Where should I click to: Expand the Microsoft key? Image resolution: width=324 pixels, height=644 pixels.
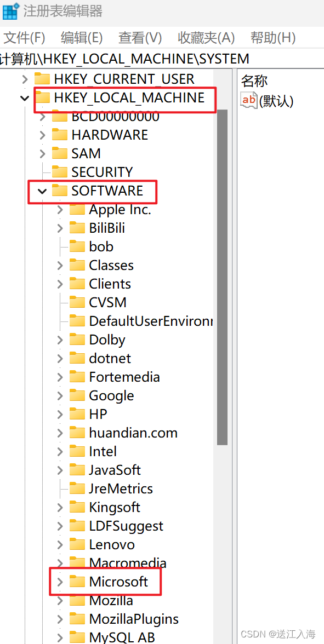click(x=60, y=582)
